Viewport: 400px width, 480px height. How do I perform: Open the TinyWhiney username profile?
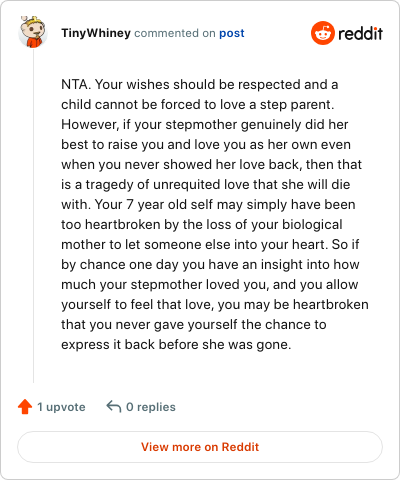click(96, 33)
